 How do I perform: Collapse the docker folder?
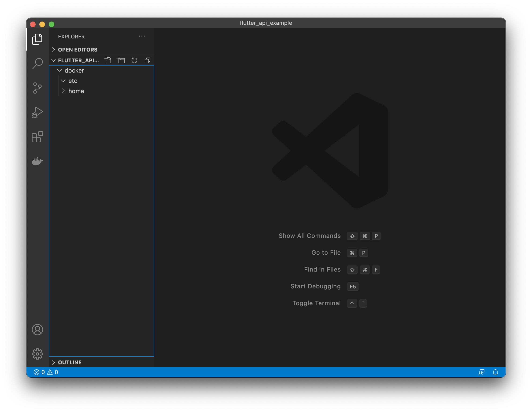click(74, 71)
